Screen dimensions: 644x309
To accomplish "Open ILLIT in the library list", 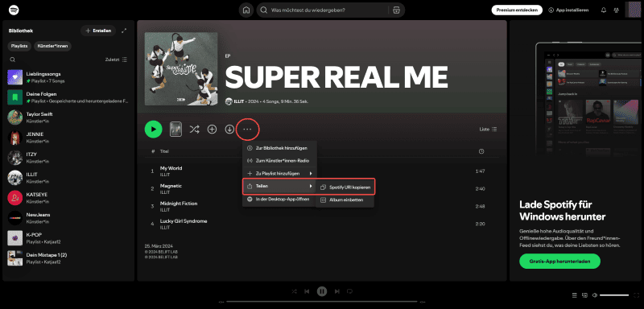I will click(68, 178).
